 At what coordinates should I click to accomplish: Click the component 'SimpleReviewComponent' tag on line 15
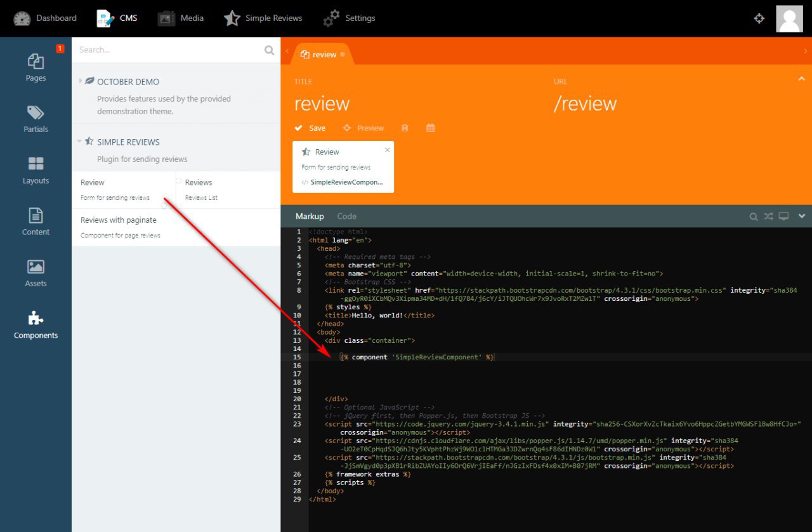(417, 357)
